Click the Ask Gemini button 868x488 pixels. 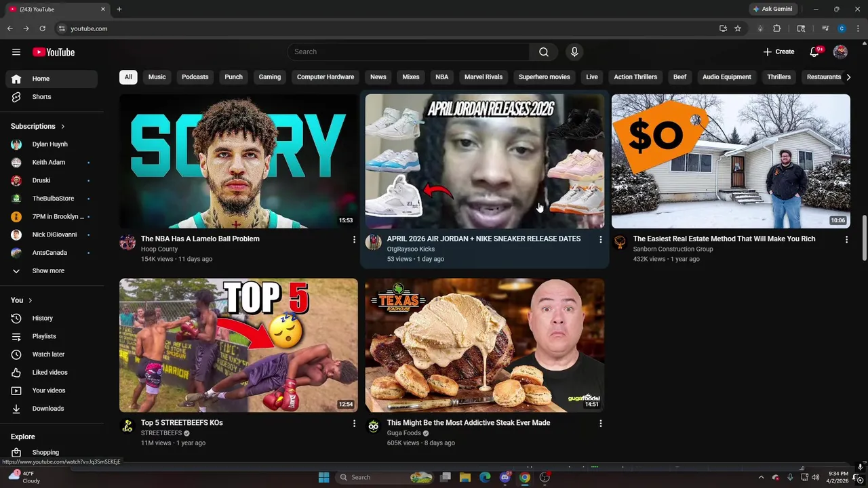point(772,9)
